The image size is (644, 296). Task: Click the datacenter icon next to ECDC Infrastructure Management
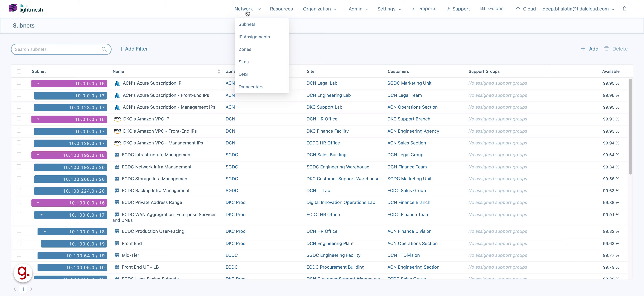pos(117,155)
